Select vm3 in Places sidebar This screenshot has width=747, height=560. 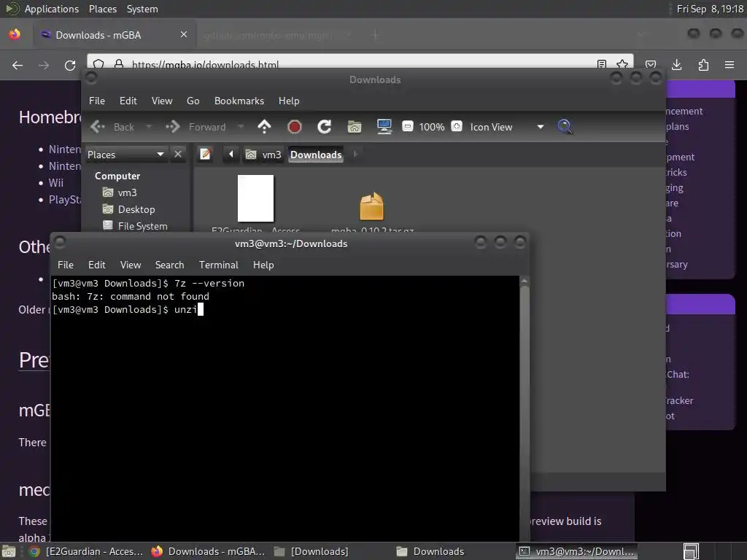[x=127, y=192]
